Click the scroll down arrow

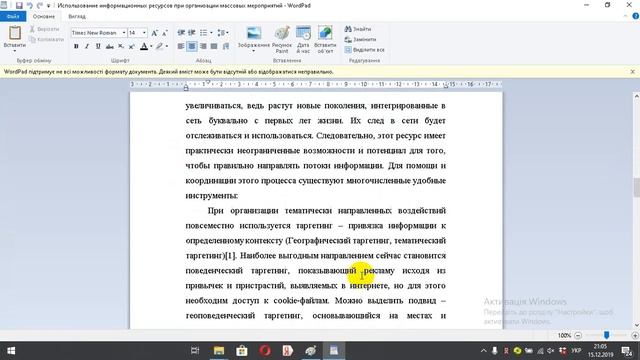(x=636, y=325)
